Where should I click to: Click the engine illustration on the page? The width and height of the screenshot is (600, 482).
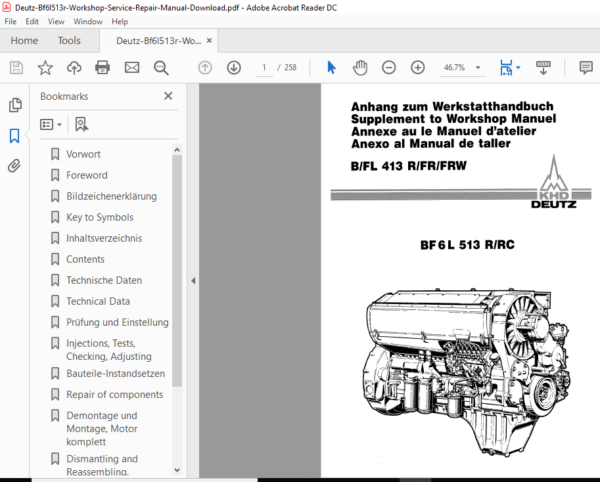coord(466,372)
